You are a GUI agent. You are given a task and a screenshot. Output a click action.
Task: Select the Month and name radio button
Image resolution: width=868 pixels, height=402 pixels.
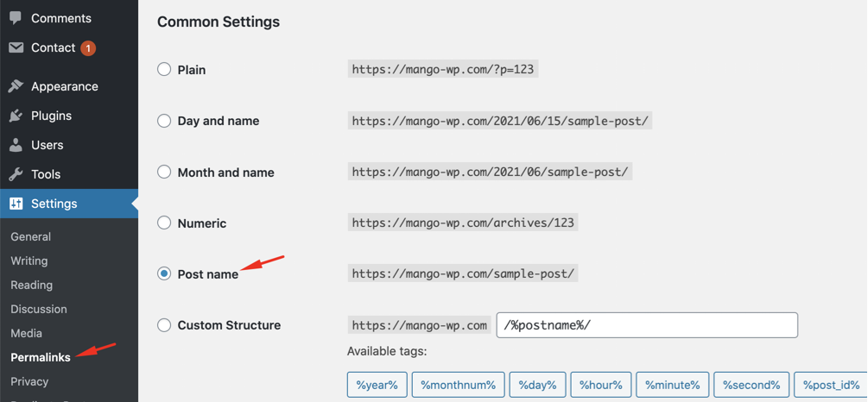coord(164,172)
